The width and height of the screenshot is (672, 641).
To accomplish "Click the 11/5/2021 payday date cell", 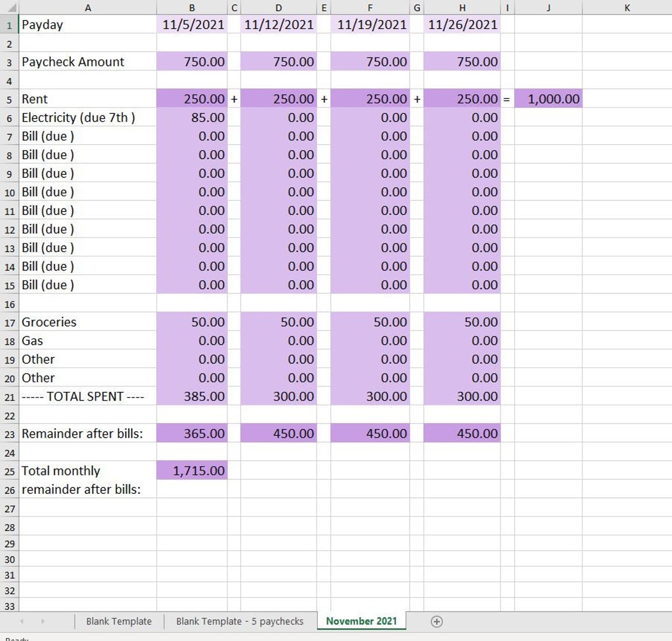I will pos(191,25).
